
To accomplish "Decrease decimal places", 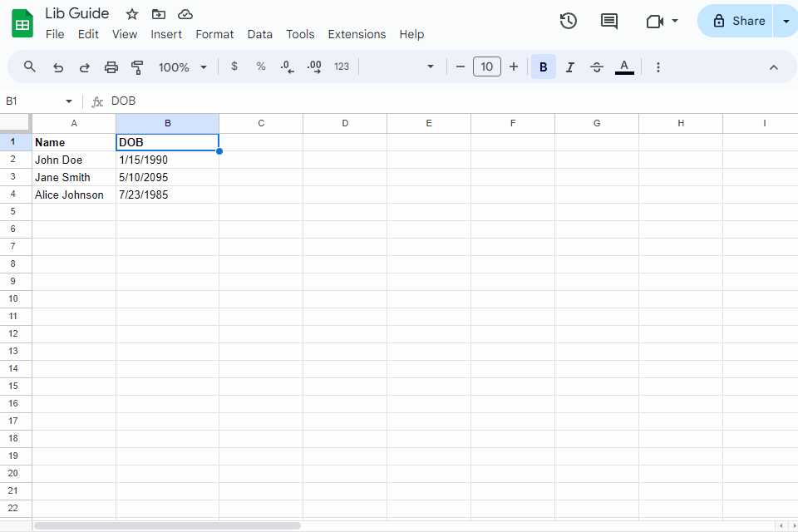I will (x=287, y=66).
